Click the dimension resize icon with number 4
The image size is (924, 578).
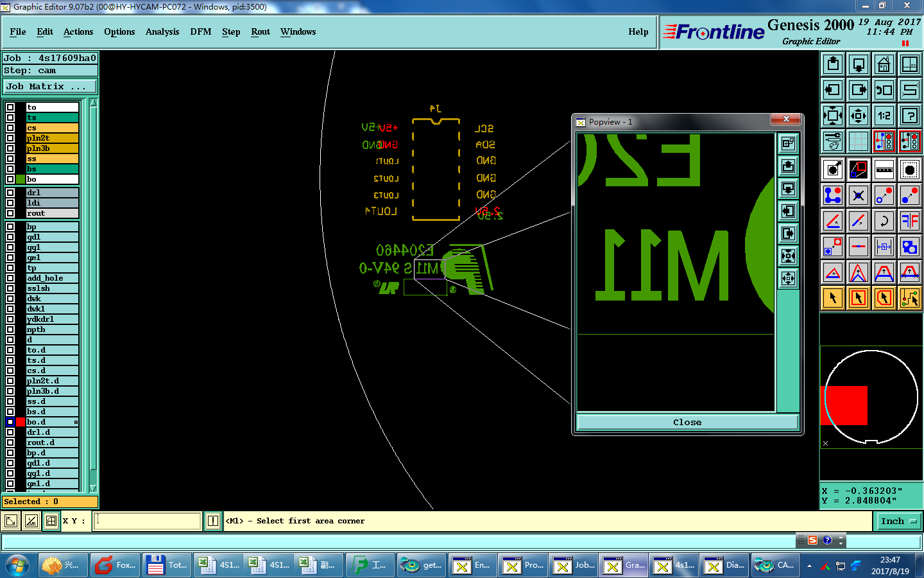(884, 247)
